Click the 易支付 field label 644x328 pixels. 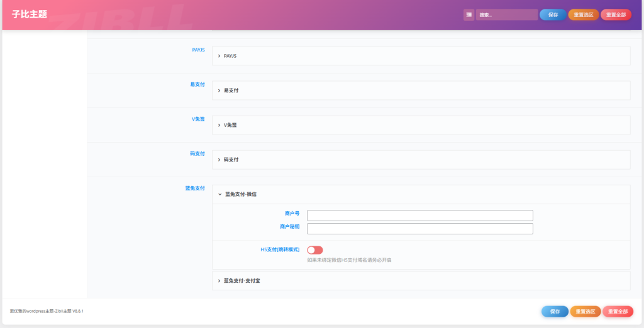(x=197, y=85)
